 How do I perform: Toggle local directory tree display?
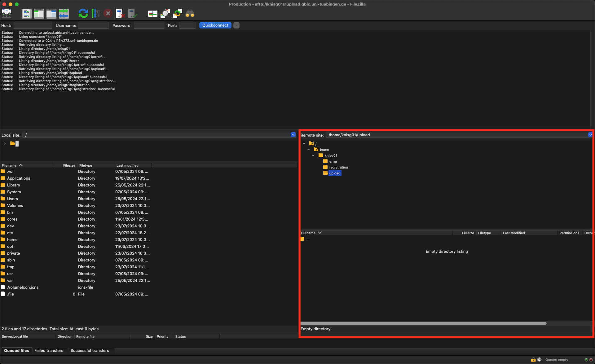(39, 13)
